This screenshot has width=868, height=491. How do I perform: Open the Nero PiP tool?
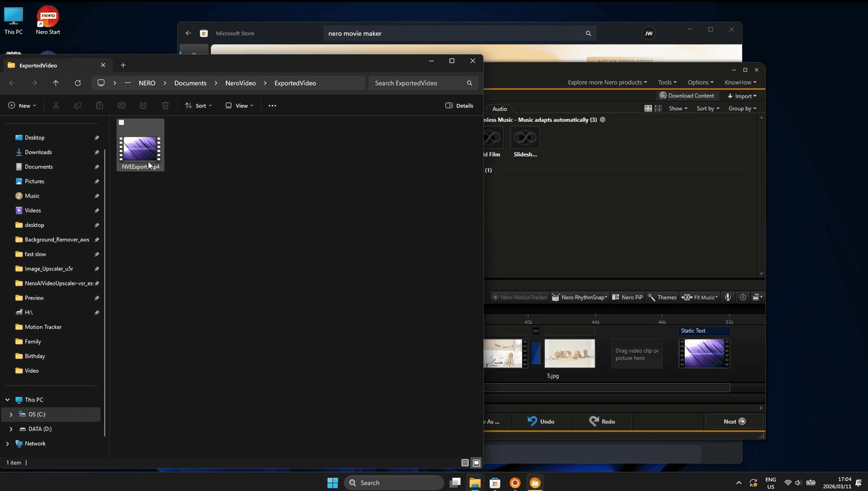pyautogui.click(x=627, y=297)
